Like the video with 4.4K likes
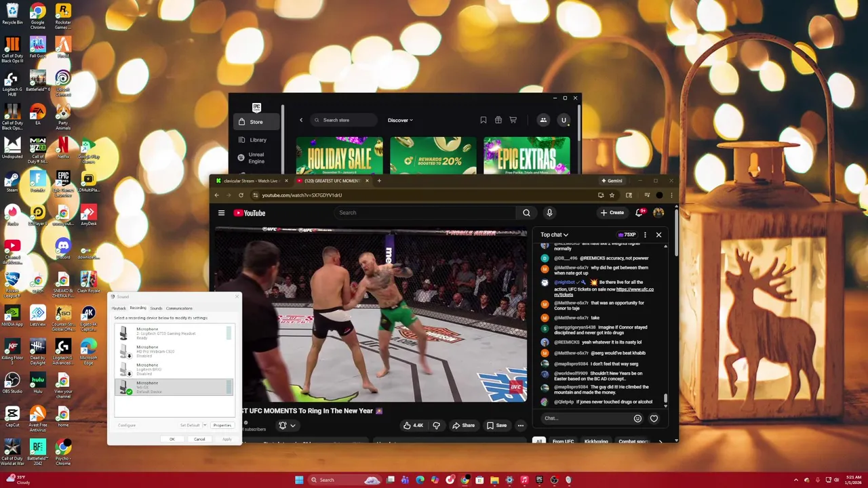Screen dimensions: 868x488 413,426
